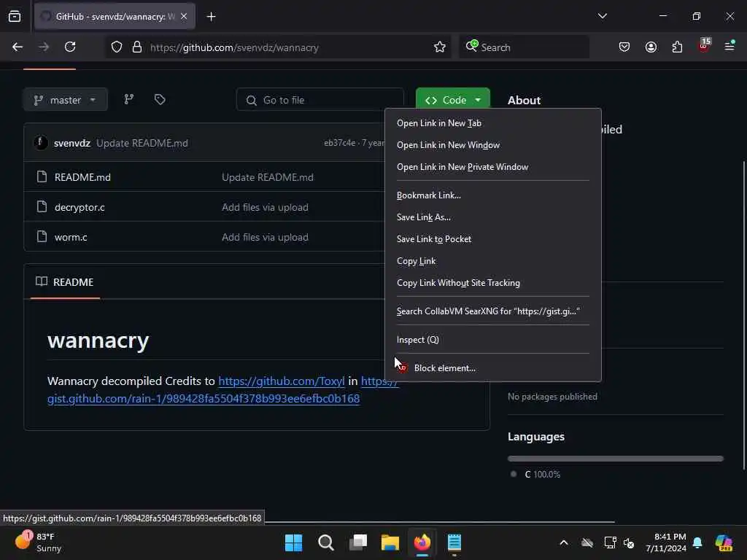Go forward one page
The image size is (747, 560).
(44, 47)
